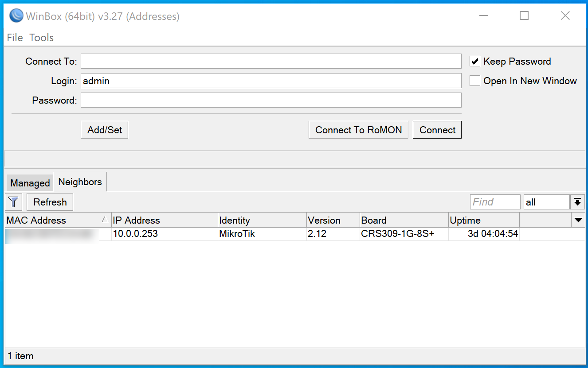
Task: Click inside the Connect To field
Action: point(271,61)
